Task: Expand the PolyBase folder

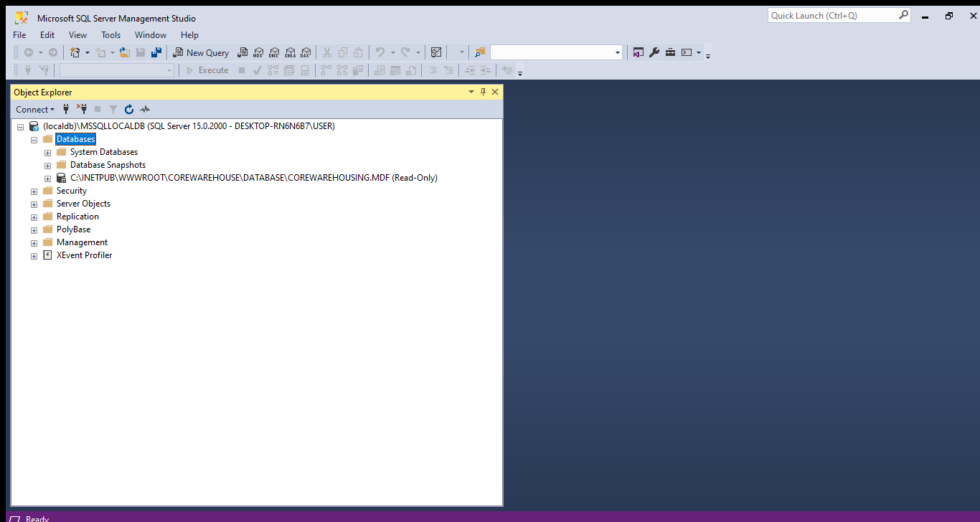Action: coord(34,229)
